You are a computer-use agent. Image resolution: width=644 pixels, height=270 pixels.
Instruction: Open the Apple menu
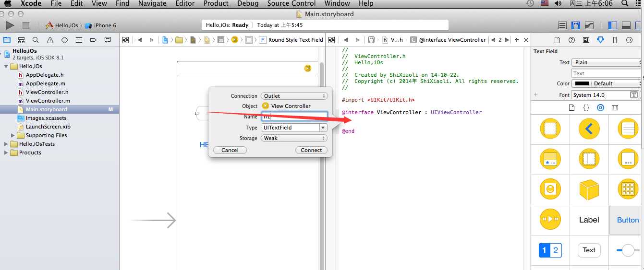pos(8,3)
